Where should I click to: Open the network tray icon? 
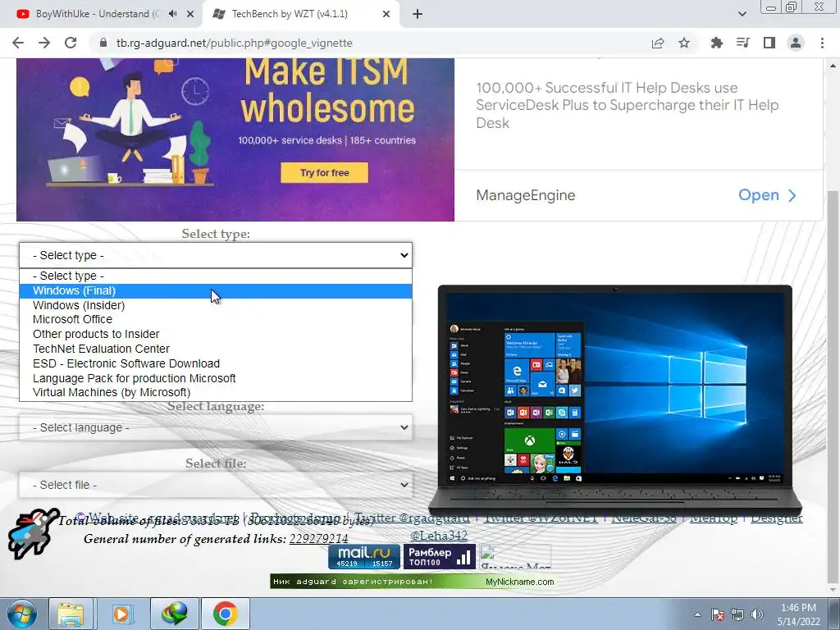737,614
